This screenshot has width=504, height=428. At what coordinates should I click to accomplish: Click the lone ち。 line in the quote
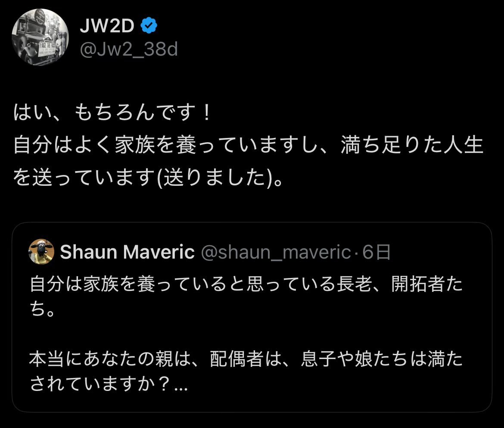[42, 309]
